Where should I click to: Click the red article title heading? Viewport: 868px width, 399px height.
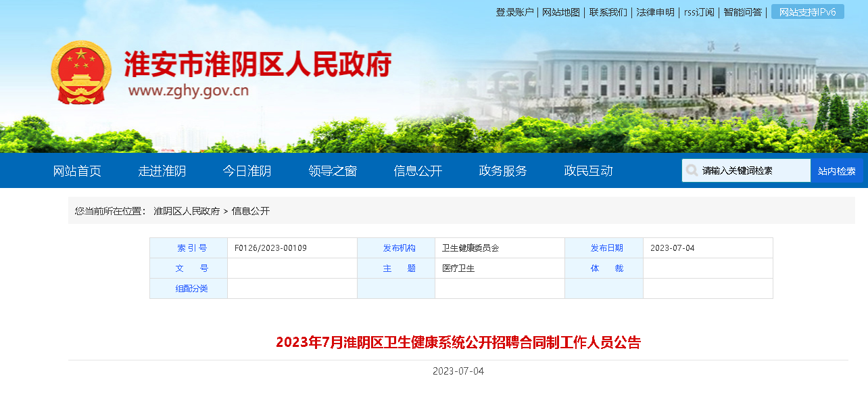point(458,342)
